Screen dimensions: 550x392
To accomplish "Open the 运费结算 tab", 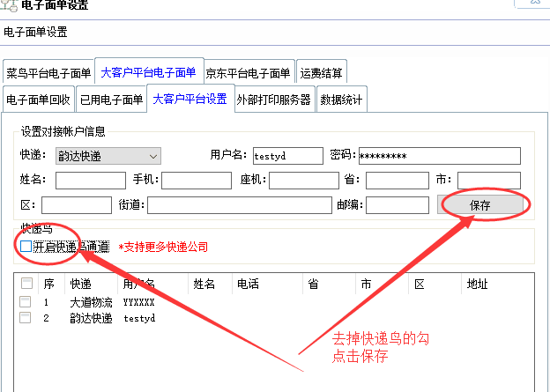I will [321, 73].
